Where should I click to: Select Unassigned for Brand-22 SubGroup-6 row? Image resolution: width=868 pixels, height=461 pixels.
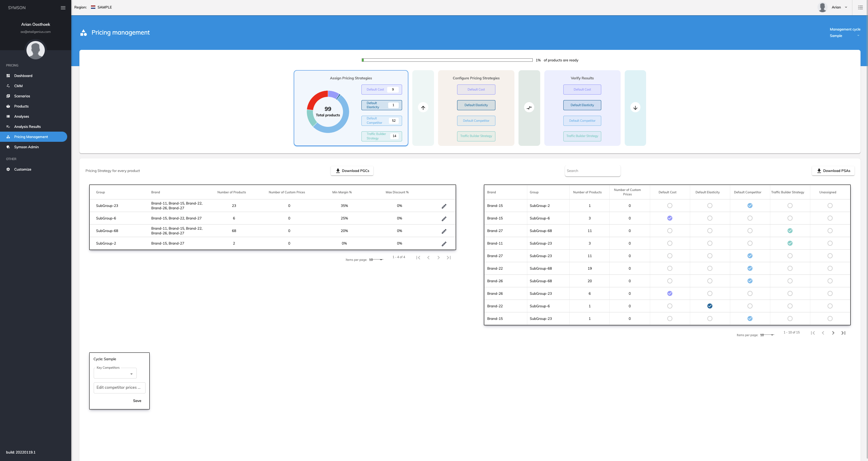830,306
